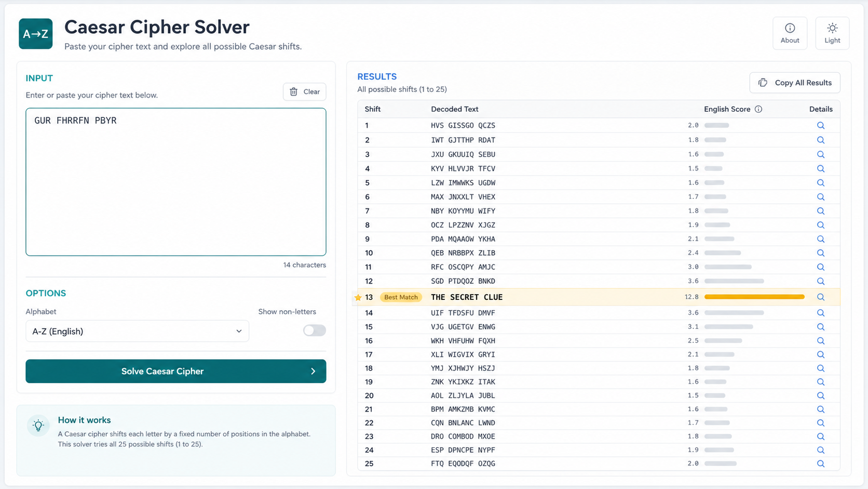Open the About page
The width and height of the screenshot is (868, 489).
[790, 33]
